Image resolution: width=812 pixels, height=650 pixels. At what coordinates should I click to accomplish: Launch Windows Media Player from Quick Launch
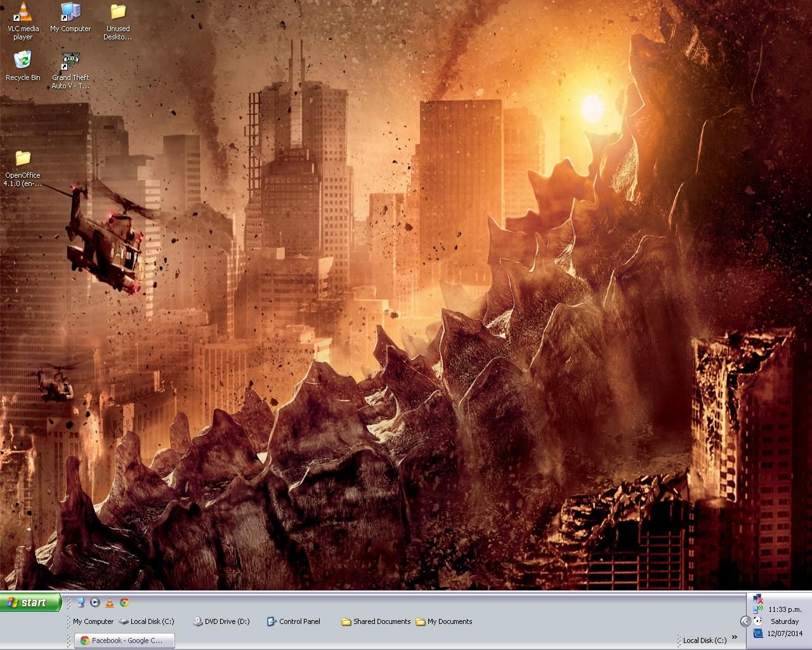pyautogui.click(x=95, y=602)
